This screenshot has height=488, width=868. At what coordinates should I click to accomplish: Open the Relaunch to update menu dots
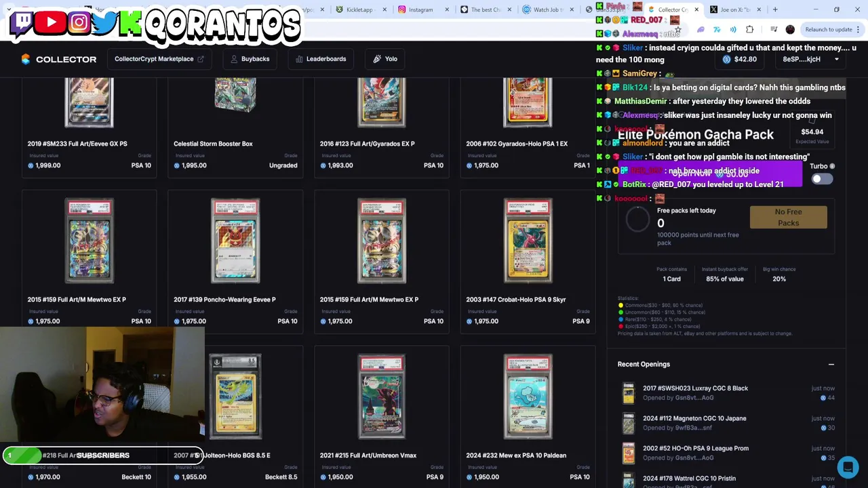858,29
